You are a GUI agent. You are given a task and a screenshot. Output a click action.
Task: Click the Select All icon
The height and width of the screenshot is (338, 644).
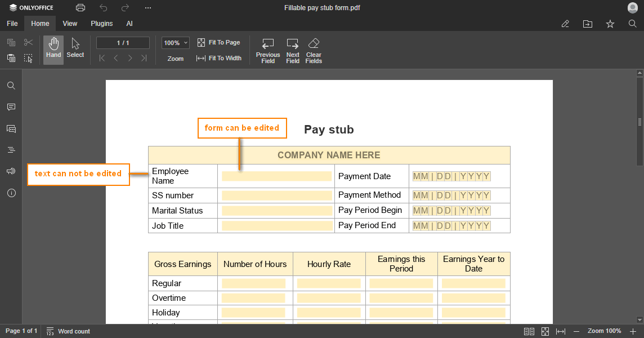[x=28, y=58]
